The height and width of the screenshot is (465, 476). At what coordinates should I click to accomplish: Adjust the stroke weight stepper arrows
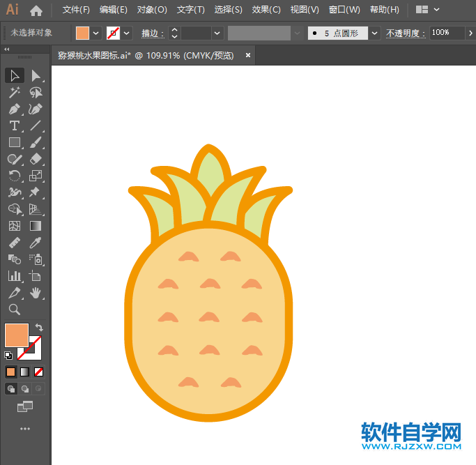[x=174, y=33]
